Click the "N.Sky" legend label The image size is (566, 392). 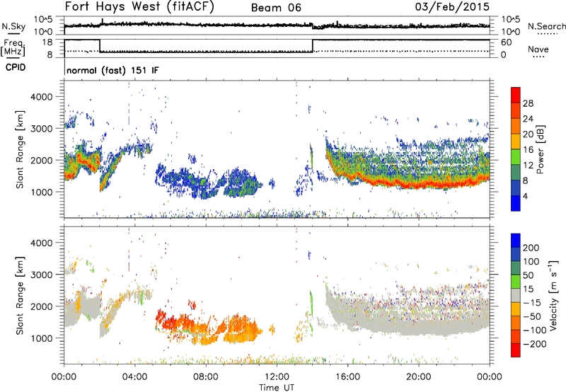(13, 26)
